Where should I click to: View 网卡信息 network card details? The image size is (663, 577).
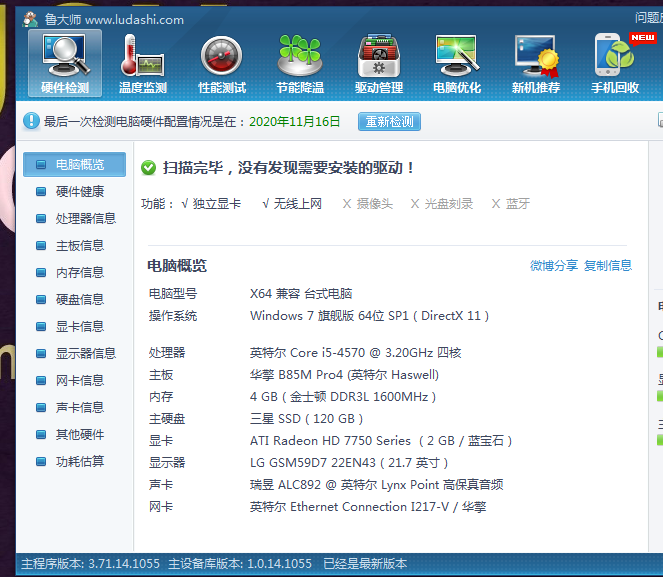point(79,380)
